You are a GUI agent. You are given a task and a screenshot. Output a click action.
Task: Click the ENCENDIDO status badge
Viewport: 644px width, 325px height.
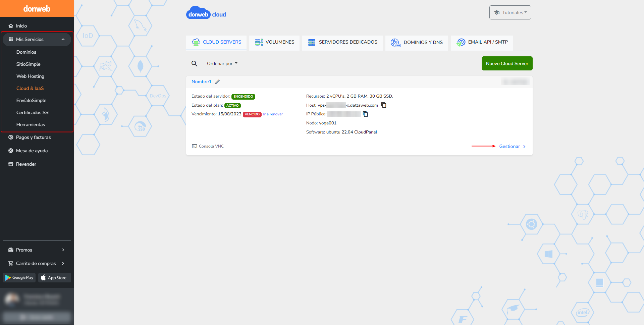pyautogui.click(x=243, y=97)
